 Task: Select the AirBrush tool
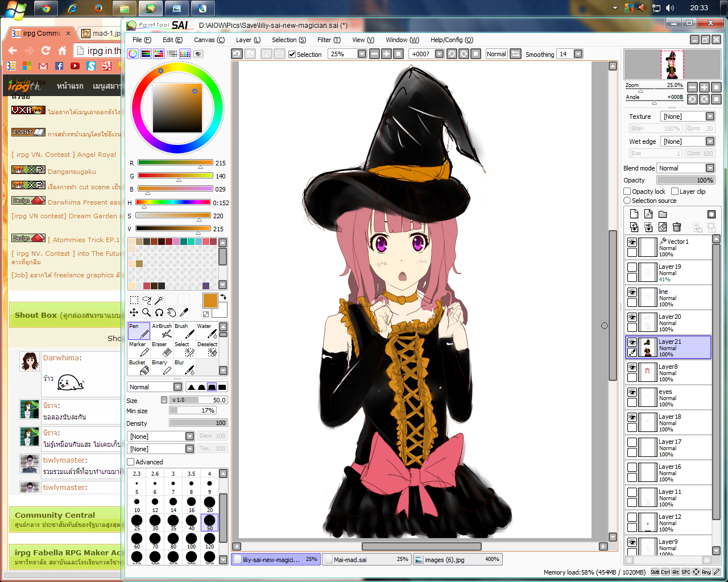(162, 331)
